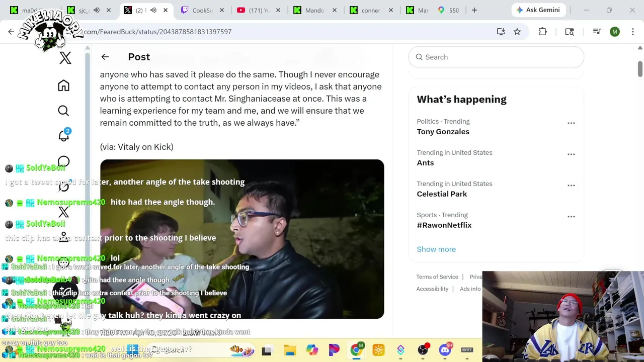644x362 pixels.
Task: Bookmark this page with the star icon
Action: pos(517,32)
